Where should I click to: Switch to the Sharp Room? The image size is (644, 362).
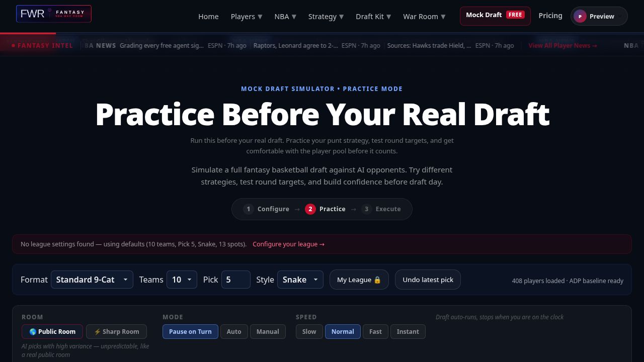tap(116, 331)
